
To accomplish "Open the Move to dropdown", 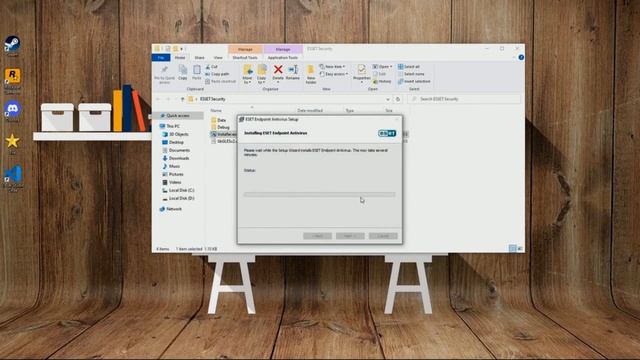I will (247, 74).
